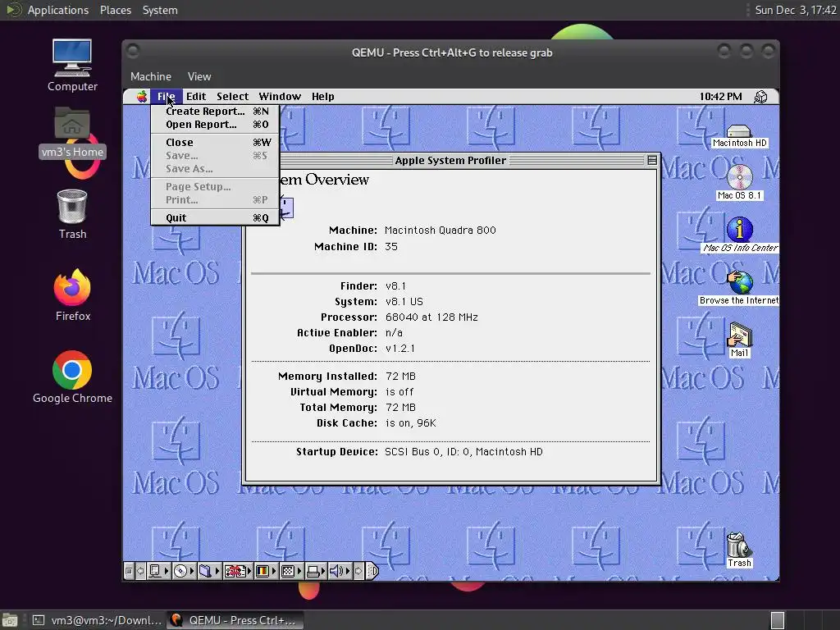Image resolution: width=840 pixels, height=630 pixels.
Task: Click the File Sharing folder icon in Control Strip
Action: click(205, 571)
